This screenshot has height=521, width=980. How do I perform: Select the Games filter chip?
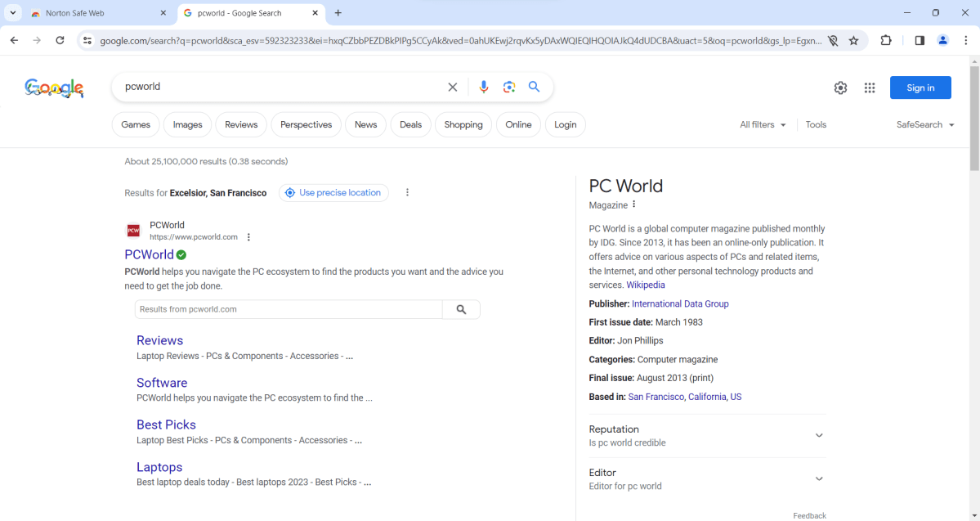(x=136, y=124)
